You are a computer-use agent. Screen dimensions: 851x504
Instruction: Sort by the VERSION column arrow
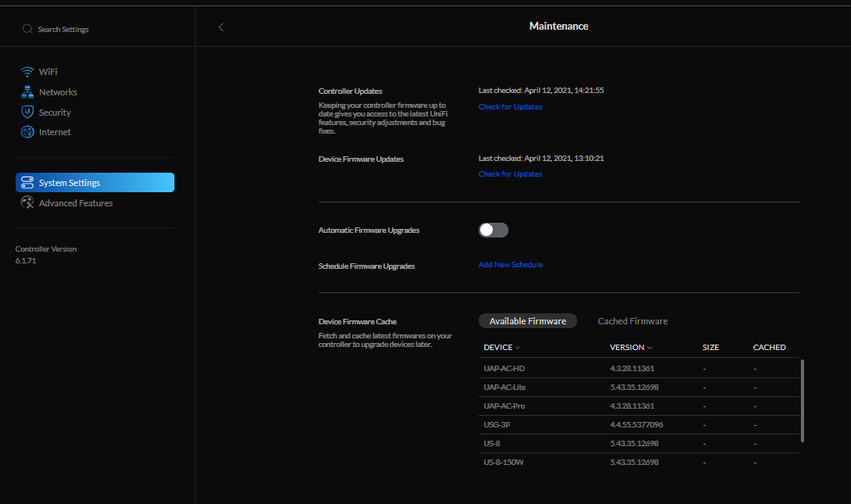coord(650,348)
